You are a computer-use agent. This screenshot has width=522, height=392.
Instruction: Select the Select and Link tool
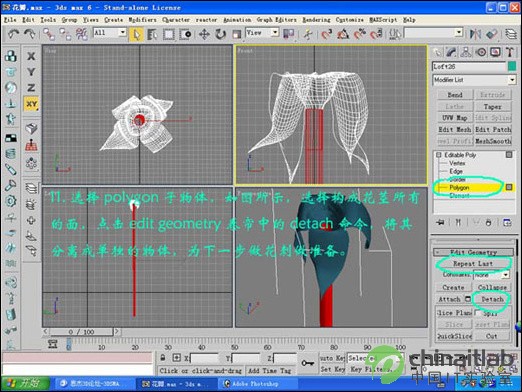tap(49, 34)
